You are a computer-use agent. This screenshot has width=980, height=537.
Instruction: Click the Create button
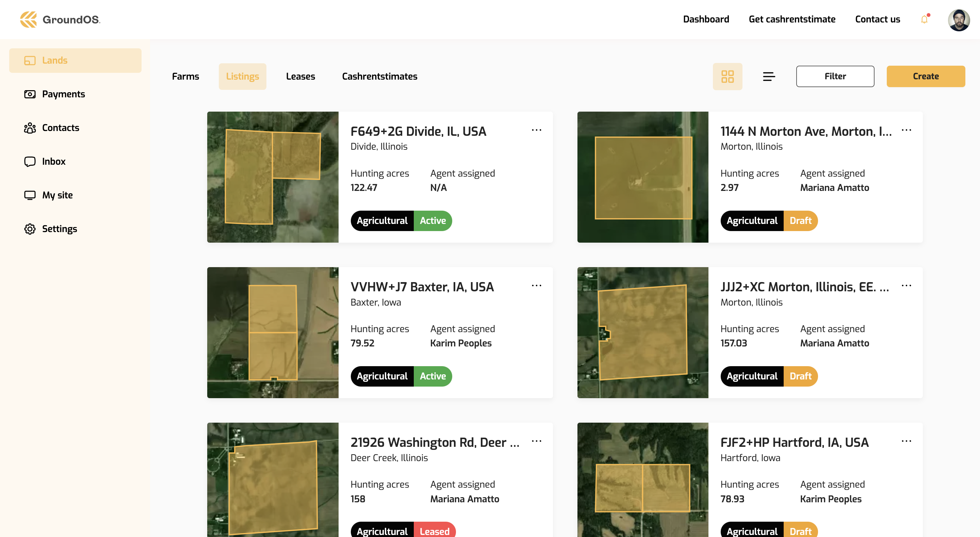pos(925,77)
